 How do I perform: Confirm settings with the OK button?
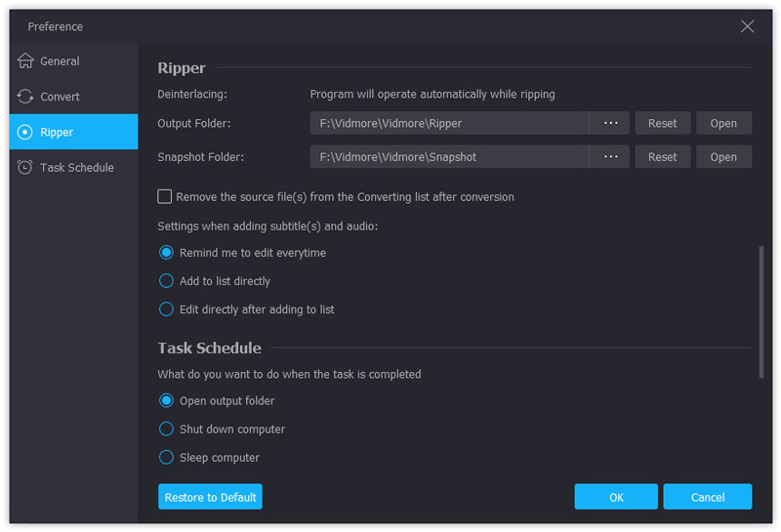616,497
